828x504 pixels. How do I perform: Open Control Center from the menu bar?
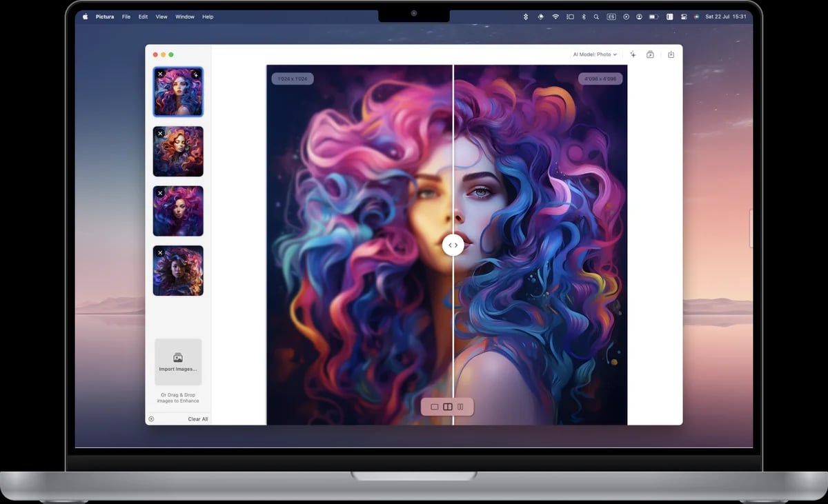click(683, 17)
